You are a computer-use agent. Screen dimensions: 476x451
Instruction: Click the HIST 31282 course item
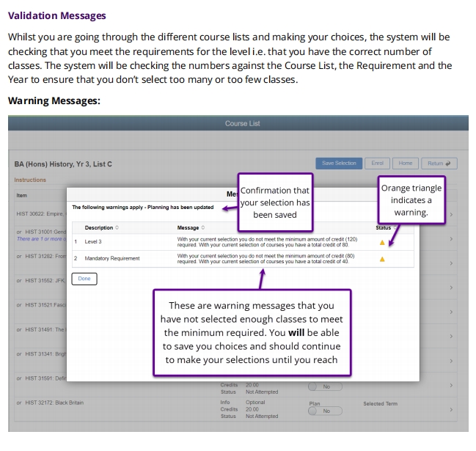point(40,257)
